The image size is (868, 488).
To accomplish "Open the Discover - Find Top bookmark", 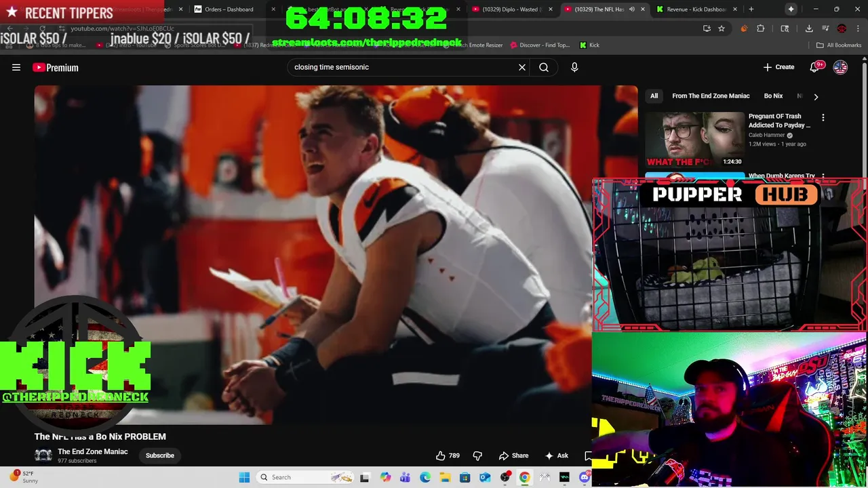I will click(539, 45).
